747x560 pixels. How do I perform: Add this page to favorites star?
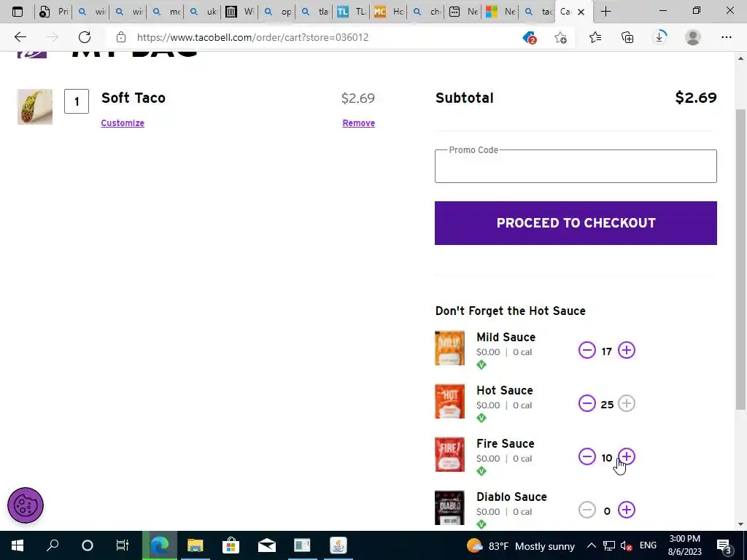pyautogui.click(x=561, y=37)
